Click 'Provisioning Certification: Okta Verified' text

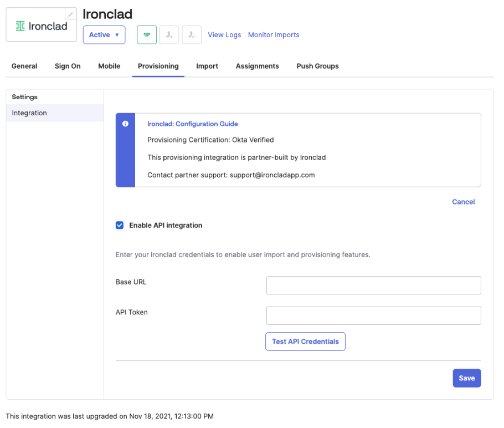[x=210, y=140]
